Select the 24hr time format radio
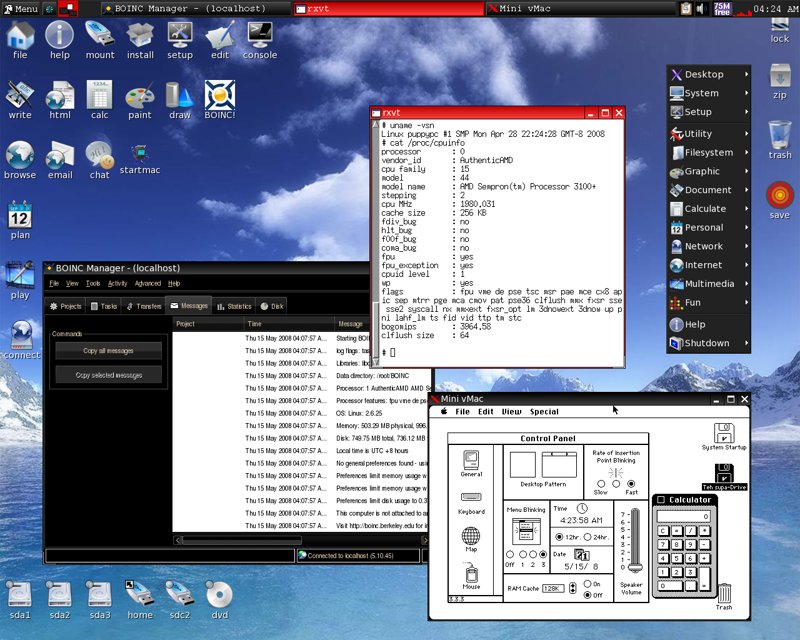Viewport: 800px width, 640px height. click(x=587, y=537)
